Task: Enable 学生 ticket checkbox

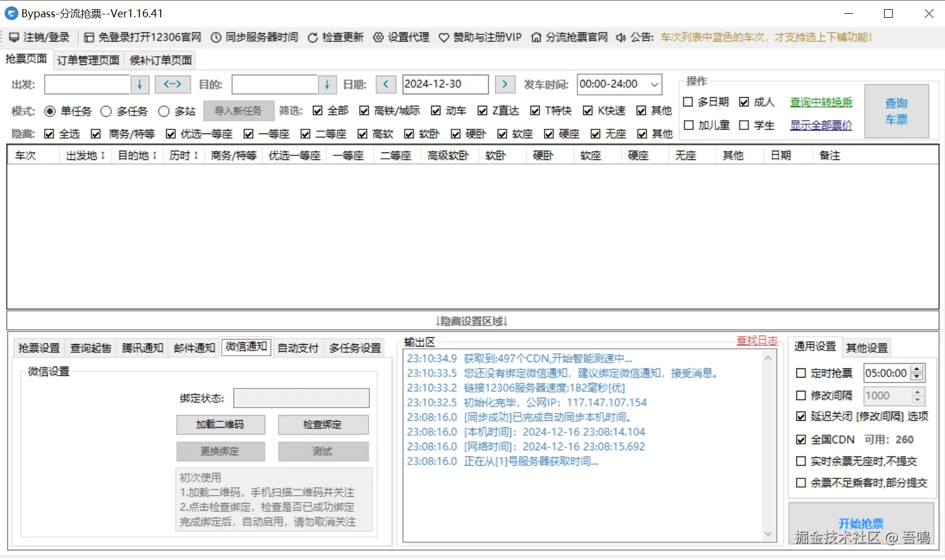Action: [x=744, y=125]
